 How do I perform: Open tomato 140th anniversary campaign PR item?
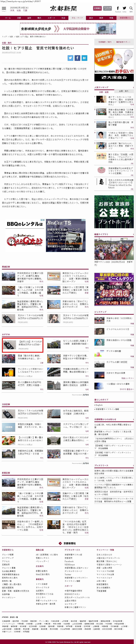click(114, 171)
